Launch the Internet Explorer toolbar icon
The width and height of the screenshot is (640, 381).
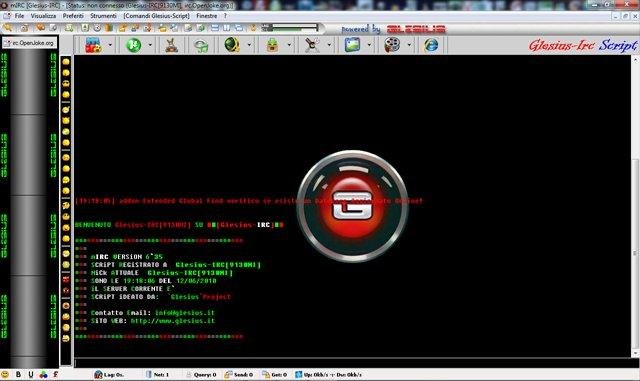[431, 45]
